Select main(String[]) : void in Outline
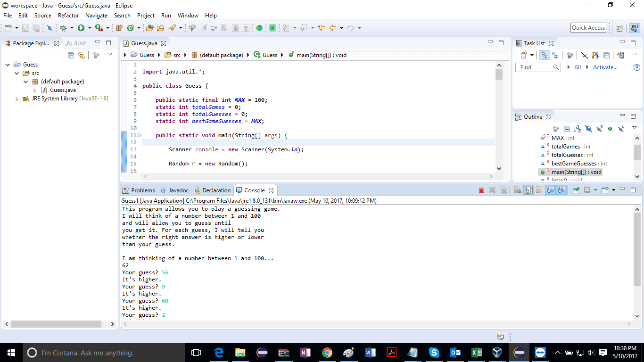Screen dimensions: 644x362 pyautogui.click(x=571, y=172)
